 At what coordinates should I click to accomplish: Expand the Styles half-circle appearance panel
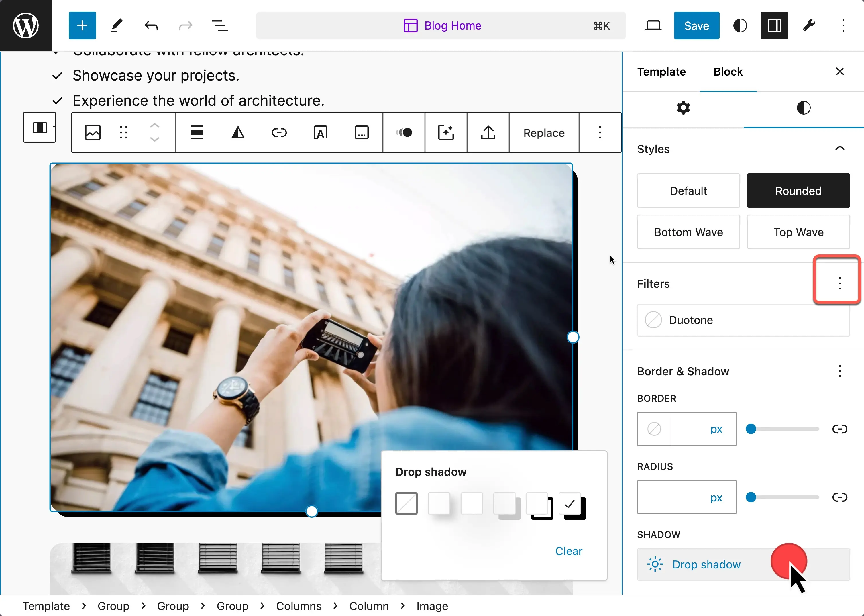pyautogui.click(x=803, y=107)
